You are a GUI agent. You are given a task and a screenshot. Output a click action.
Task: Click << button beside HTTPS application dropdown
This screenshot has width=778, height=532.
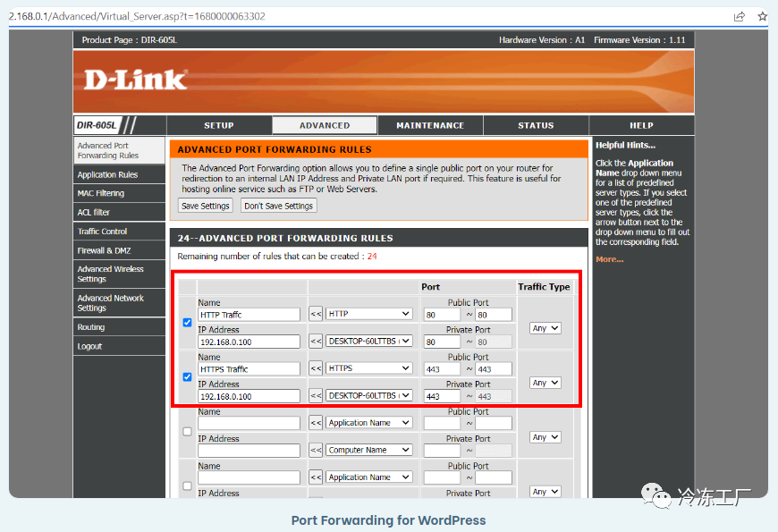click(x=316, y=368)
